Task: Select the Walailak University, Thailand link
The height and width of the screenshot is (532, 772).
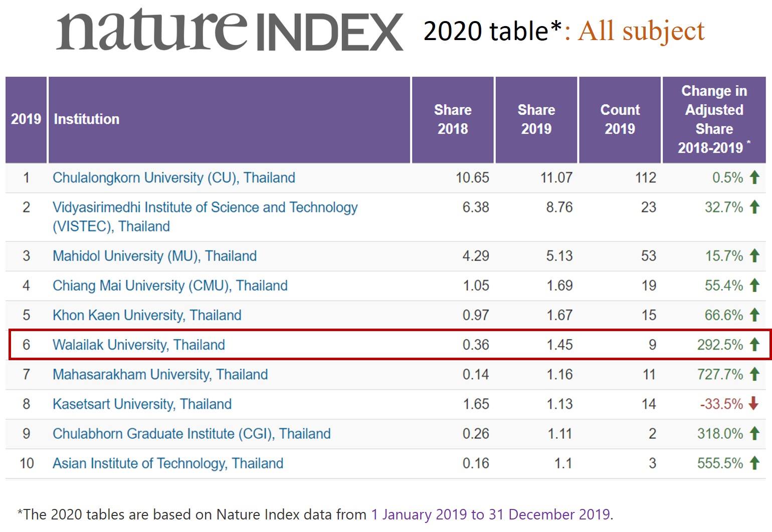Action: click(138, 345)
